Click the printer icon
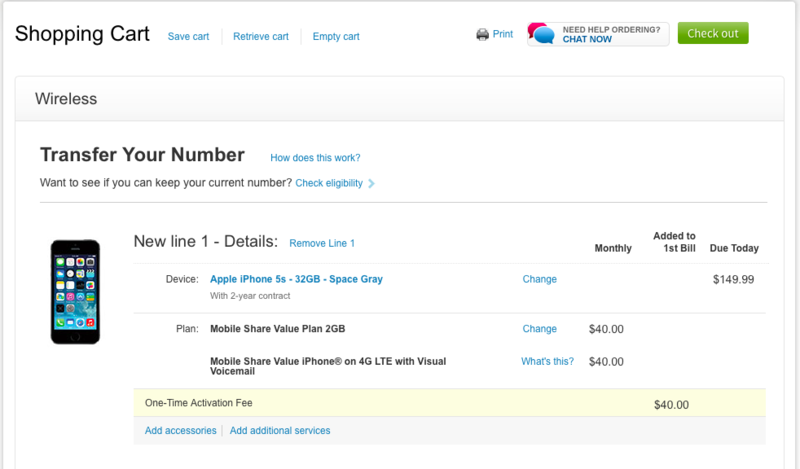Screen dimensions: 800x469 click(x=482, y=35)
